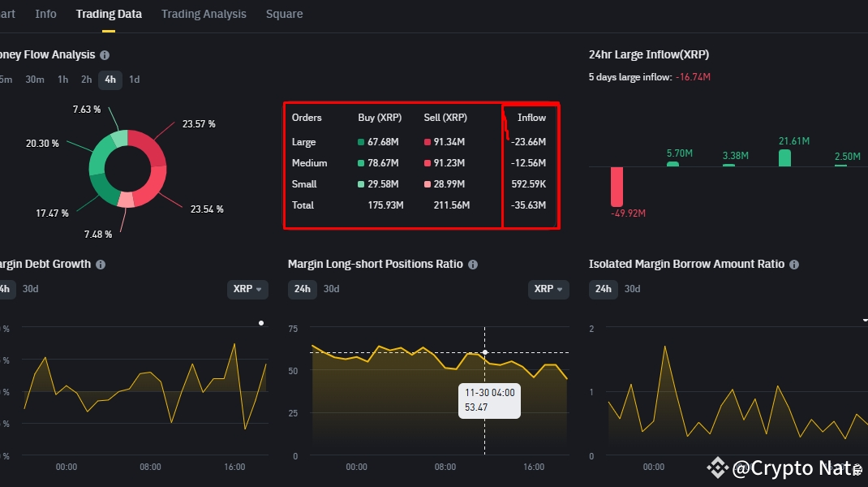Click the Money Flow Analysis info icon
This screenshot has height=487, width=868.
click(105, 55)
